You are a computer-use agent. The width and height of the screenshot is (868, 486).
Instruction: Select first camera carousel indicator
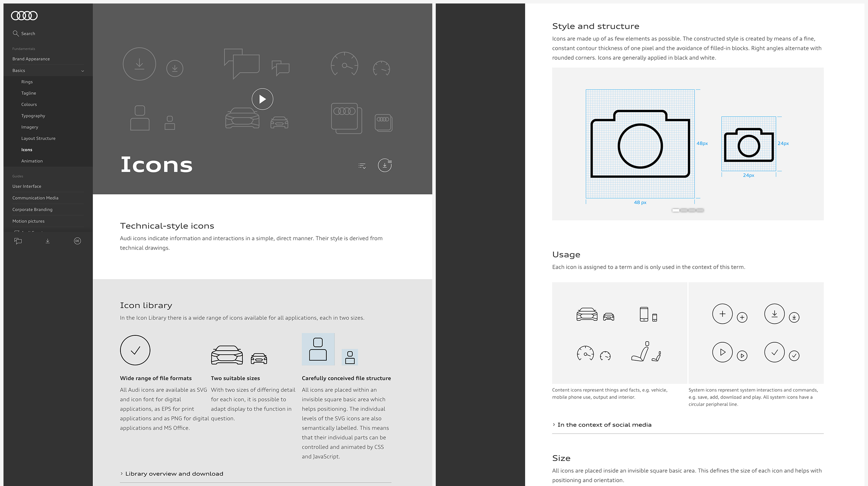[676, 210]
